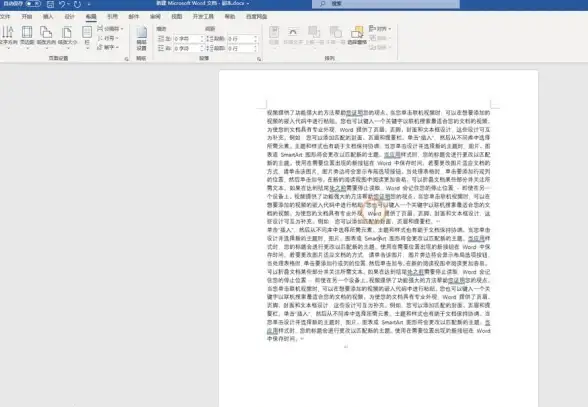Switch to the 设计 (Design) tab
This screenshot has height=407, width=588.
[x=69, y=17]
